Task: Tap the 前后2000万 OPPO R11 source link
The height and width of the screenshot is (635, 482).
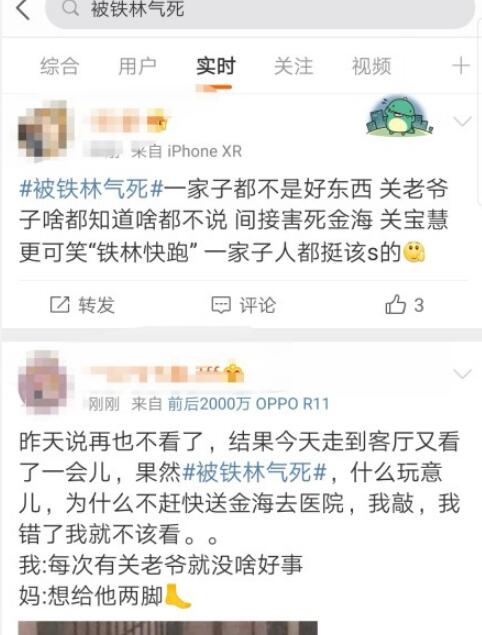Action: tap(248, 404)
